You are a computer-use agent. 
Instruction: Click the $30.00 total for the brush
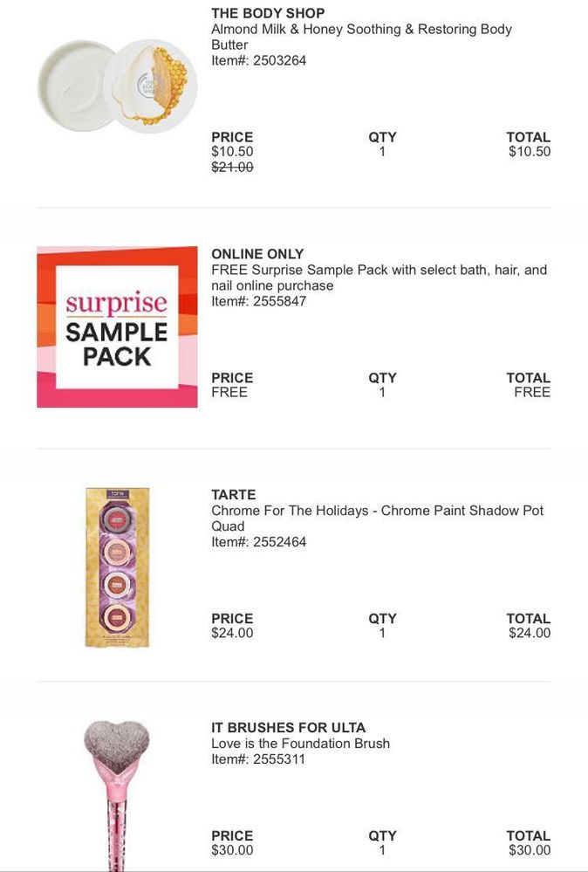click(x=530, y=850)
